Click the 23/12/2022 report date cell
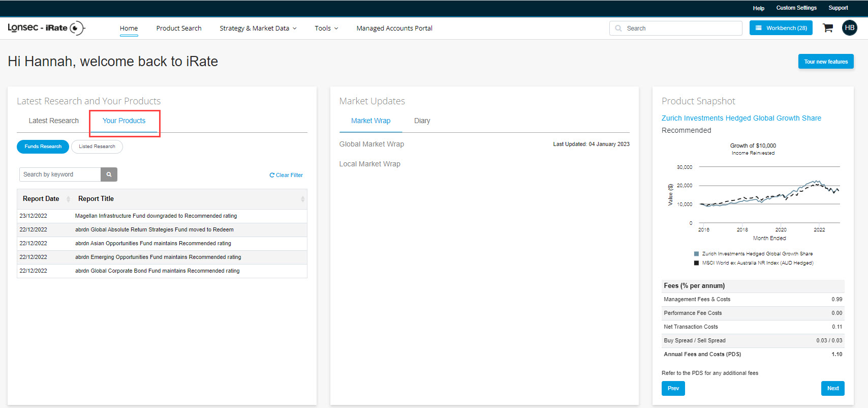This screenshot has height=408, width=868. coord(33,216)
